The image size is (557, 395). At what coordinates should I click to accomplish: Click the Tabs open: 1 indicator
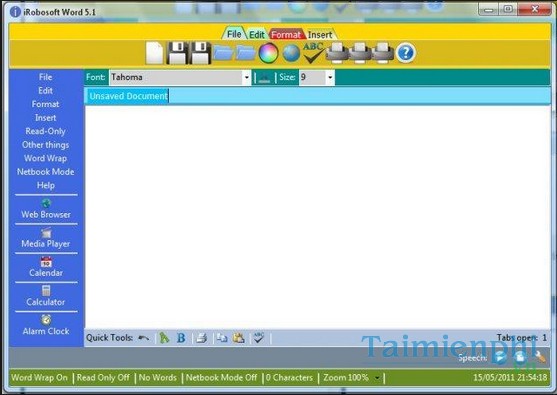522,338
